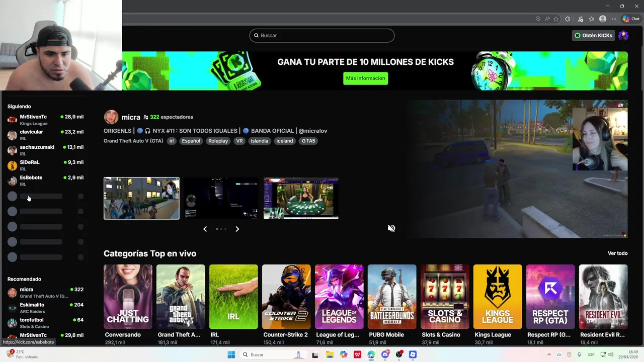
Task: Open the read aloud icon in address bar
Action: (x=547, y=19)
